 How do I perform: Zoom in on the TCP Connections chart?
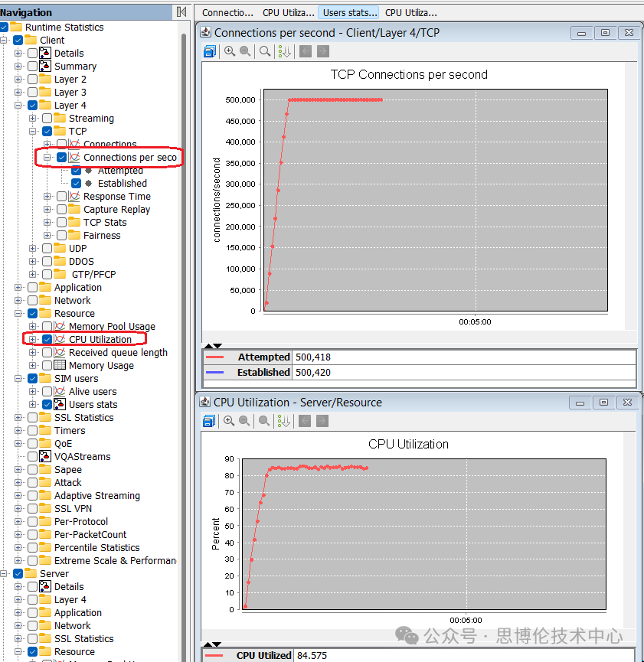pyautogui.click(x=229, y=51)
